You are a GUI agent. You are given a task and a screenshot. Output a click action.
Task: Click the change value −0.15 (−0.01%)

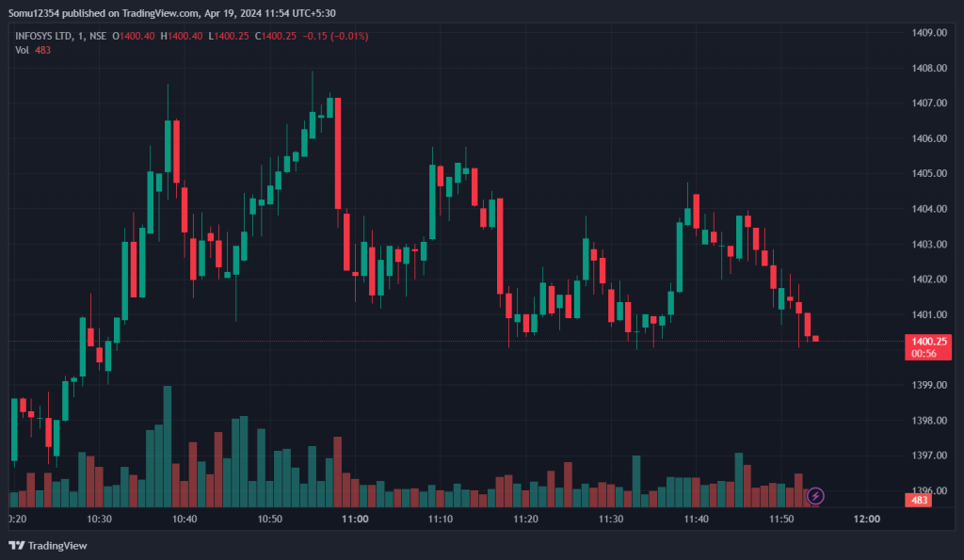[x=335, y=37]
